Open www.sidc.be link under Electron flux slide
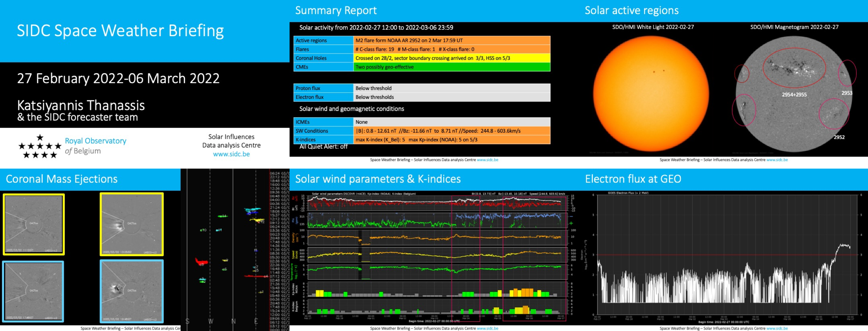Screen dimensions: 868x331 click(777, 328)
